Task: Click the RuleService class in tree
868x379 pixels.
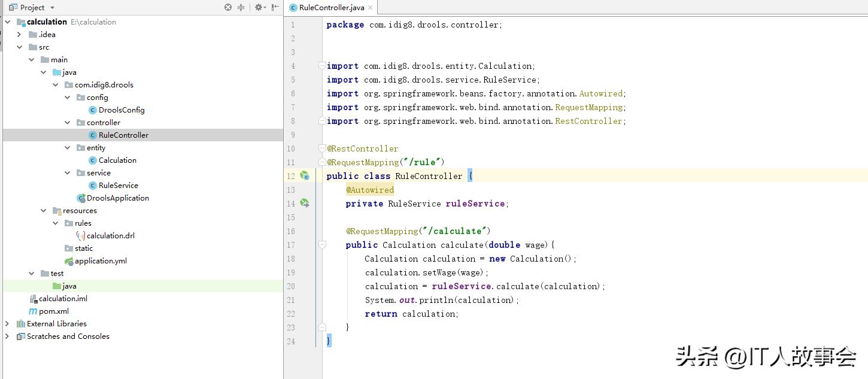Action: tap(118, 186)
